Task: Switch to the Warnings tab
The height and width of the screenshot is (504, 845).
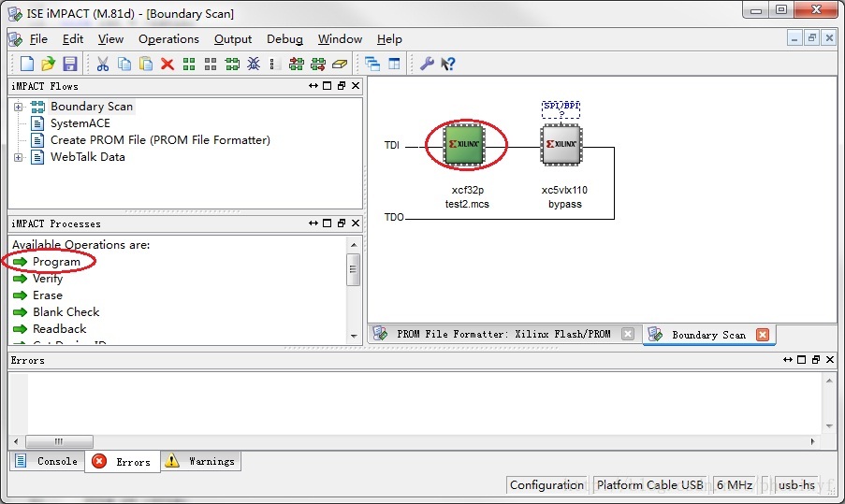Action: pyautogui.click(x=200, y=461)
